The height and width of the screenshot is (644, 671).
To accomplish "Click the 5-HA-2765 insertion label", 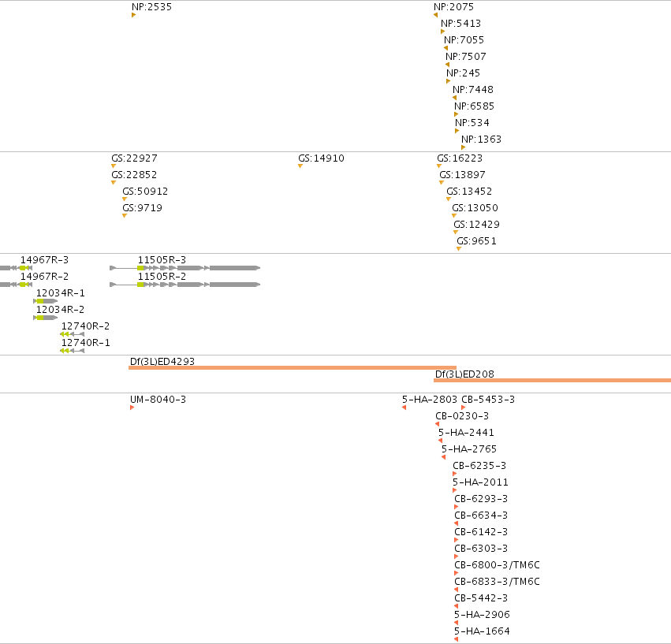I will point(469,449).
